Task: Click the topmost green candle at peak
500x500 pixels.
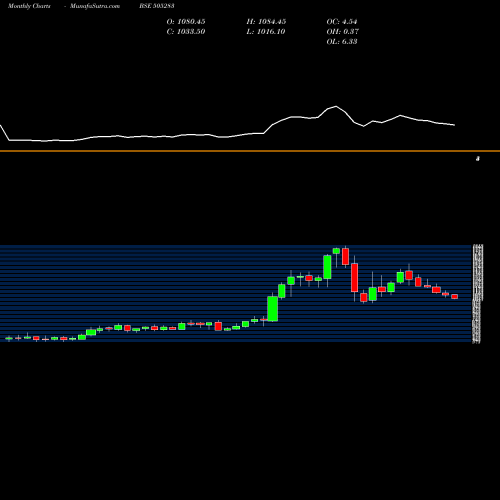Action: pos(336,251)
